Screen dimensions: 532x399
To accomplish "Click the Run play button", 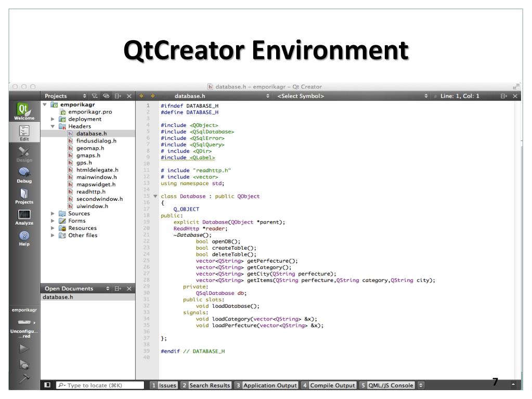I will 24,349.
